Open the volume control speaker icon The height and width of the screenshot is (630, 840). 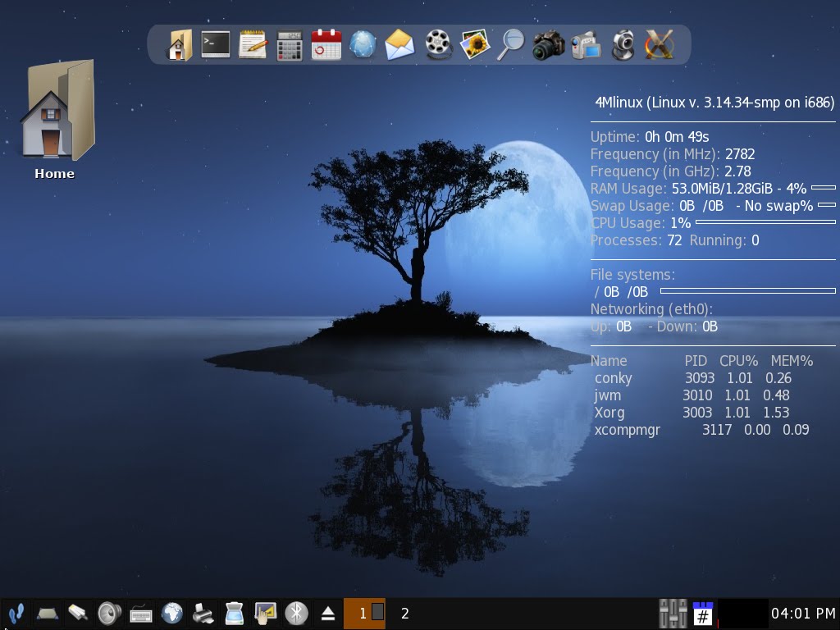107,613
